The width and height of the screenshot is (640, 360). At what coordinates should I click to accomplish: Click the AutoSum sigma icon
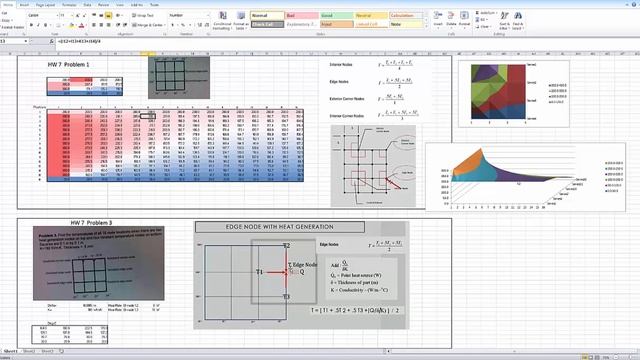pyautogui.click(x=478, y=13)
